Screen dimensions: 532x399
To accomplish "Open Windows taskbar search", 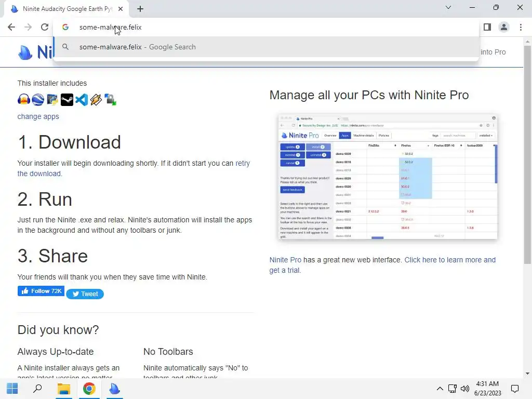I will click(x=37, y=389).
